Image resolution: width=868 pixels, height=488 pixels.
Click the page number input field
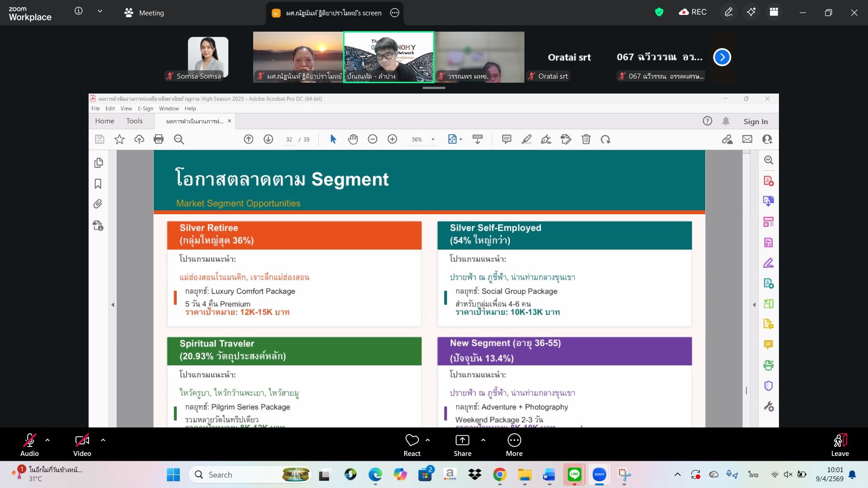point(289,140)
